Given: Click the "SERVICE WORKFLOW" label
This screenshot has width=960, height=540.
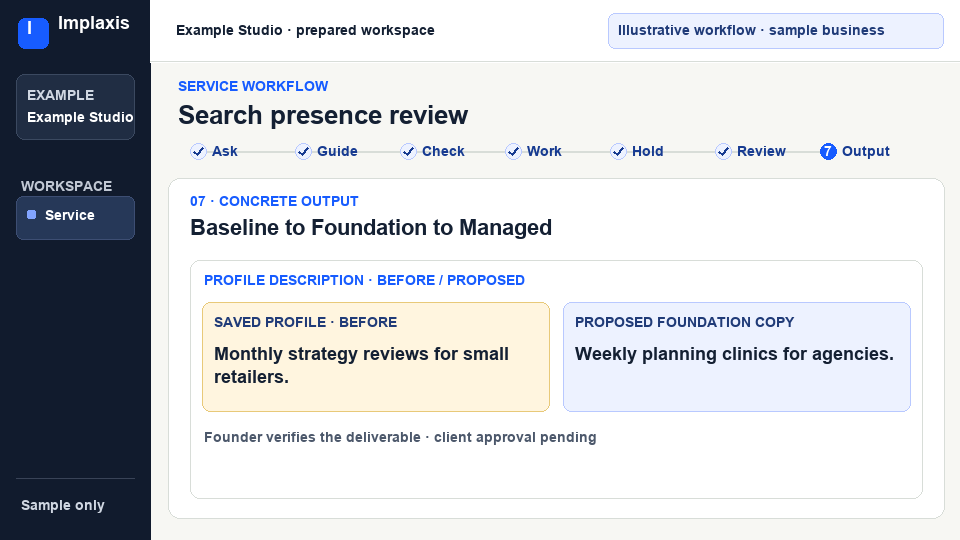Looking at the screenshot, I should click(x=253, y=86).
